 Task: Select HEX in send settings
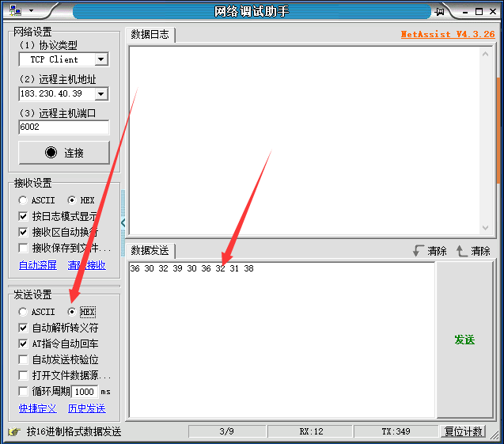(81, 312)
